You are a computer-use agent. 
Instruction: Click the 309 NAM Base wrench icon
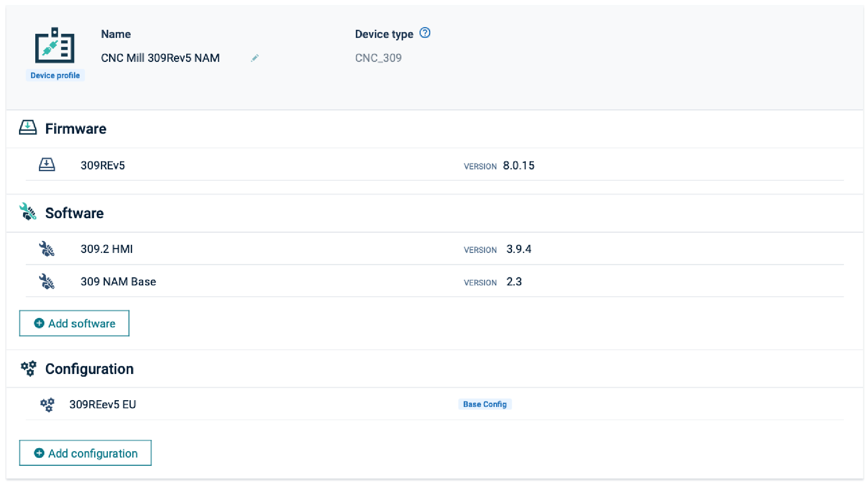(47, 281)
